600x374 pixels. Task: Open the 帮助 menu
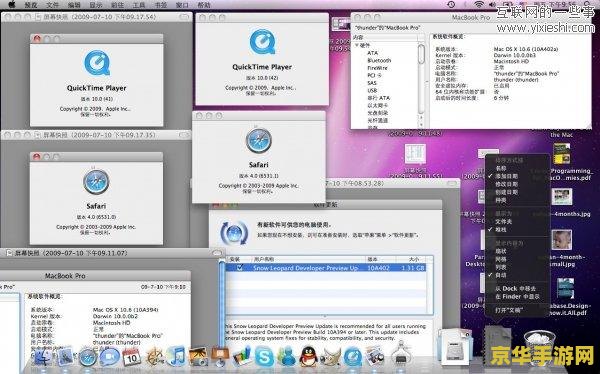point(204,5)
